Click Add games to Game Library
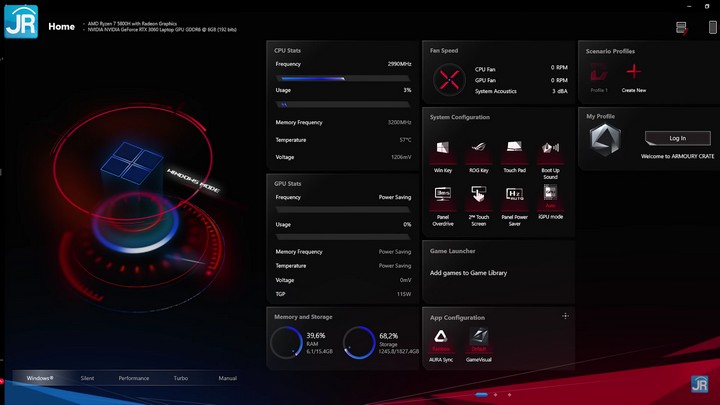 (x=468, y=273)
